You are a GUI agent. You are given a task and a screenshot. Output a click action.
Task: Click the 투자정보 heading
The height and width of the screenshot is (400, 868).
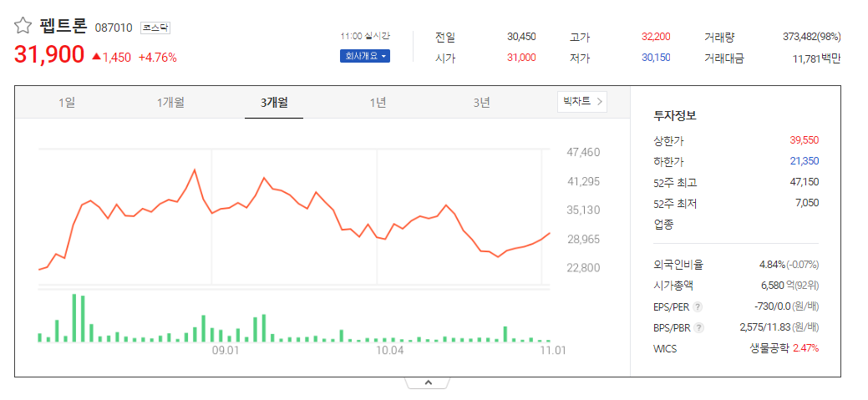click(675, 116)
